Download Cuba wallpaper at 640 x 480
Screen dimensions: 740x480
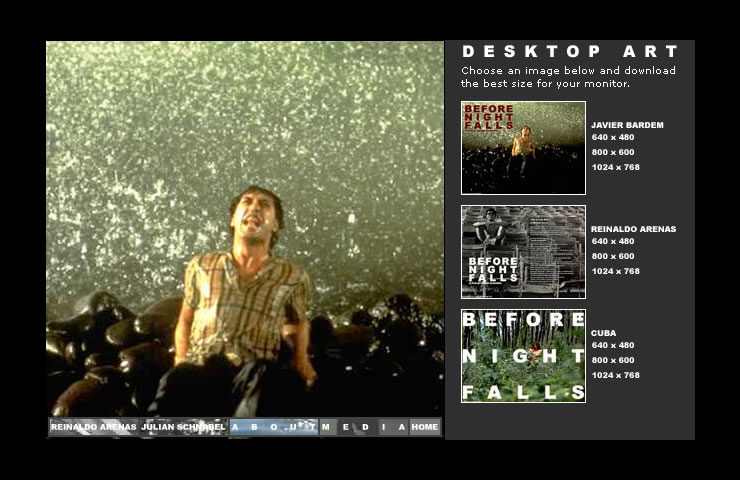click(x=613, y=345)
